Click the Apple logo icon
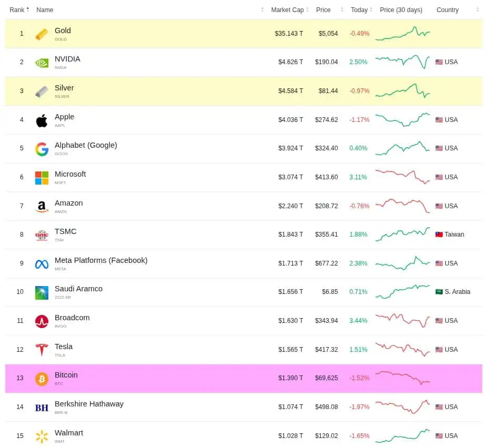This screenshot has width=487, height=448. click(x=42, y=120)
